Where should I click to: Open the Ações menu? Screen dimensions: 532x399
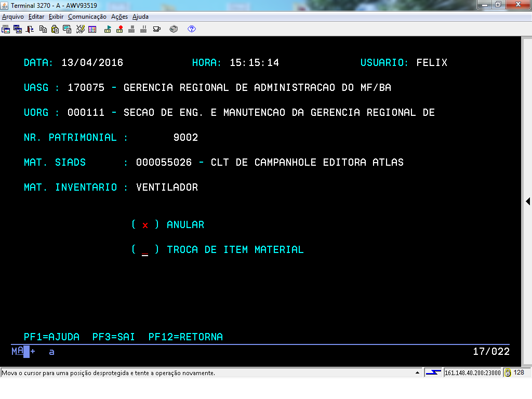coord(119,17)
